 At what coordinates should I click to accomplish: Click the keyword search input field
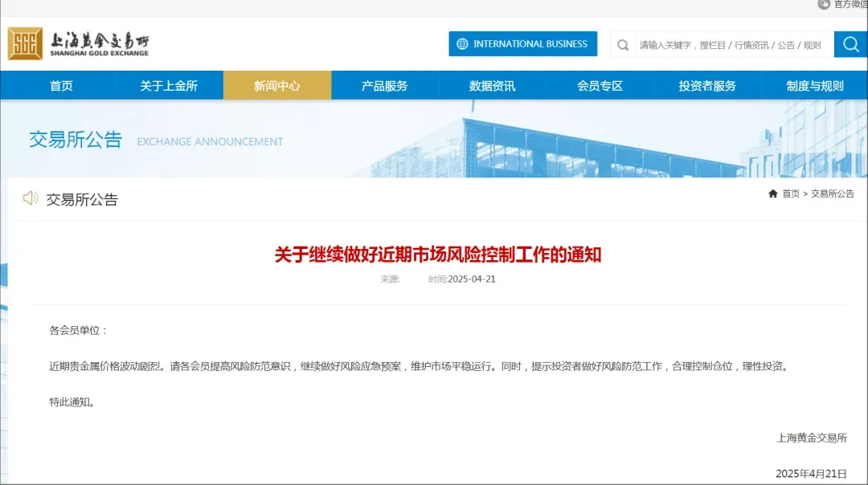[x=730, y=45]
